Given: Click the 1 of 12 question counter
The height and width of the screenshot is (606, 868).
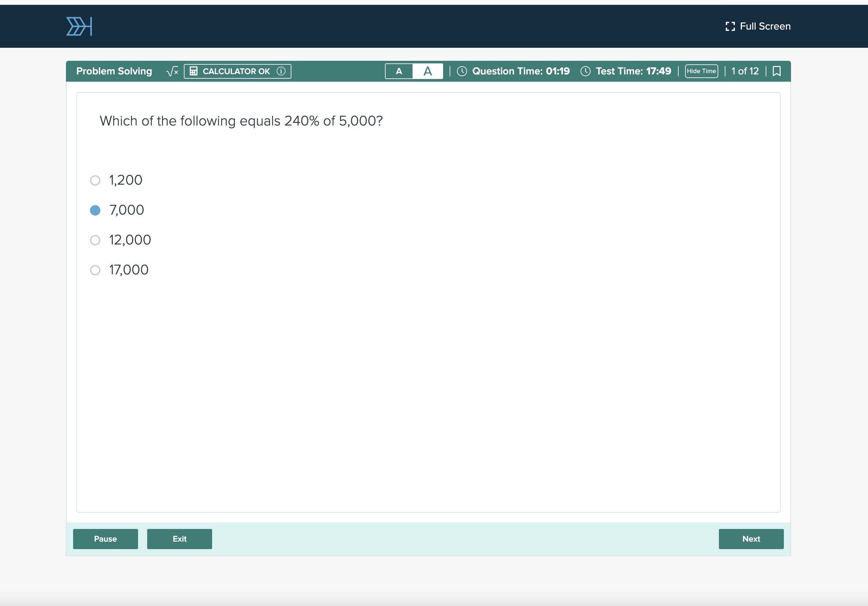Looking at the screenshot, I should pos(745,71).
